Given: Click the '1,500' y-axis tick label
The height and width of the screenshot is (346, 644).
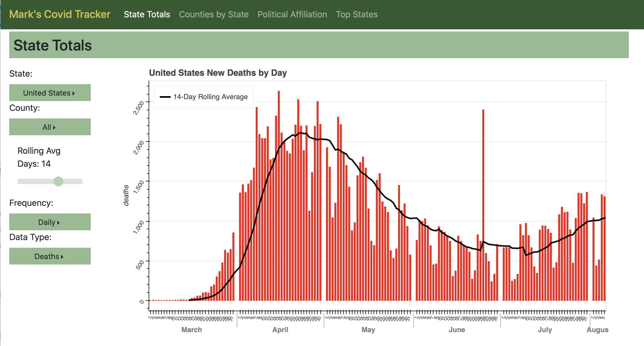Looking at the screenshot, I should (x=139, y=187).
